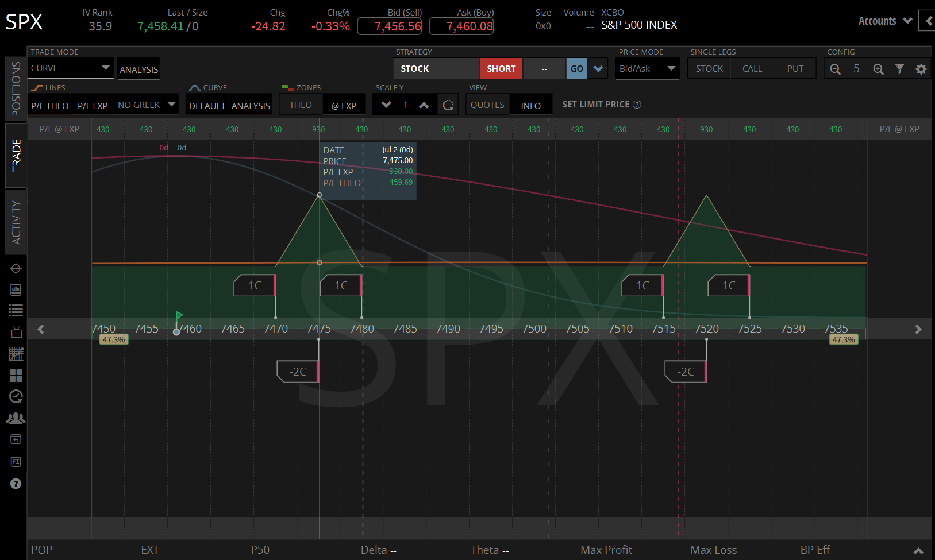Image resolution: width=935 pixels, height=560 pixels.
Task: Select the -2C leg marker at 7520
Action: click(x=686, y=372)
